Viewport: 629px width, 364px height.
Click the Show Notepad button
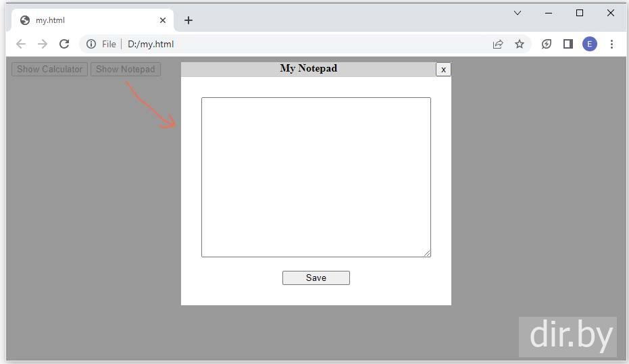[x=126, y=69]
